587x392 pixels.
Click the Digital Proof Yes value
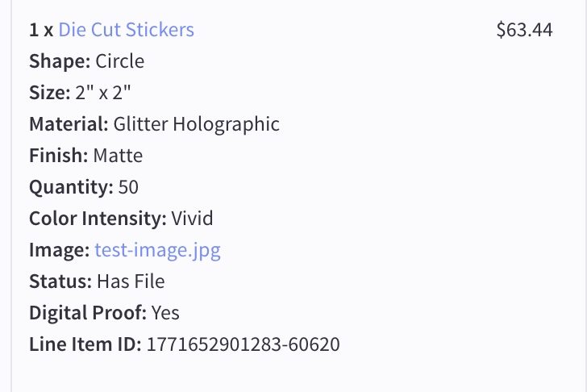click(x=165, y=313)
